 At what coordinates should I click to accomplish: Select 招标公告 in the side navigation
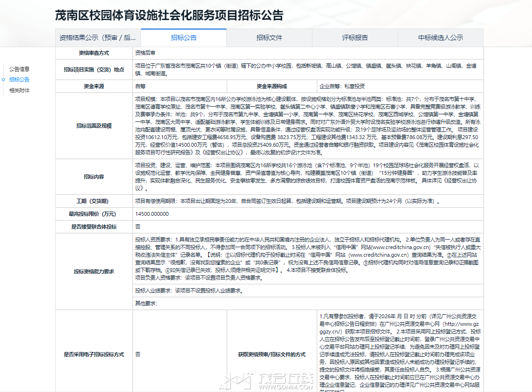20,80
